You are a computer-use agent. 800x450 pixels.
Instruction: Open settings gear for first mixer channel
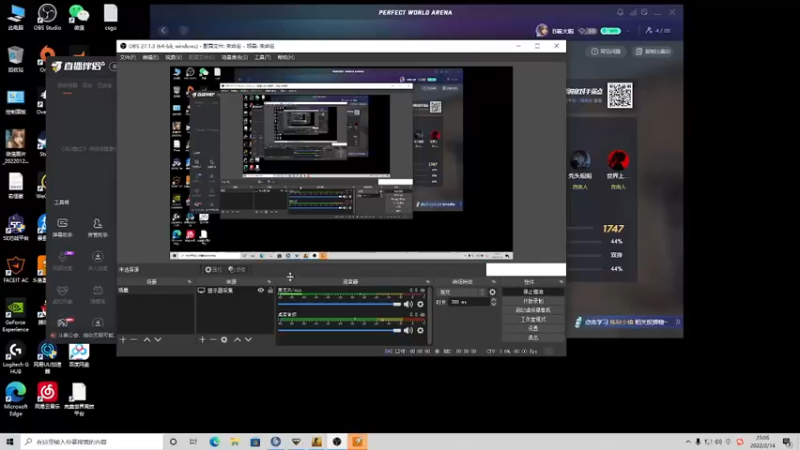pos(420,304)
